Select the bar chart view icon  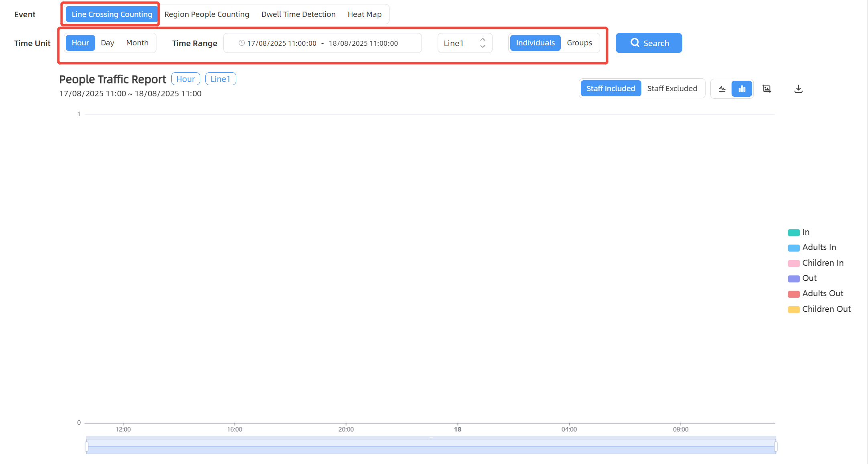(x=742, y=89)
